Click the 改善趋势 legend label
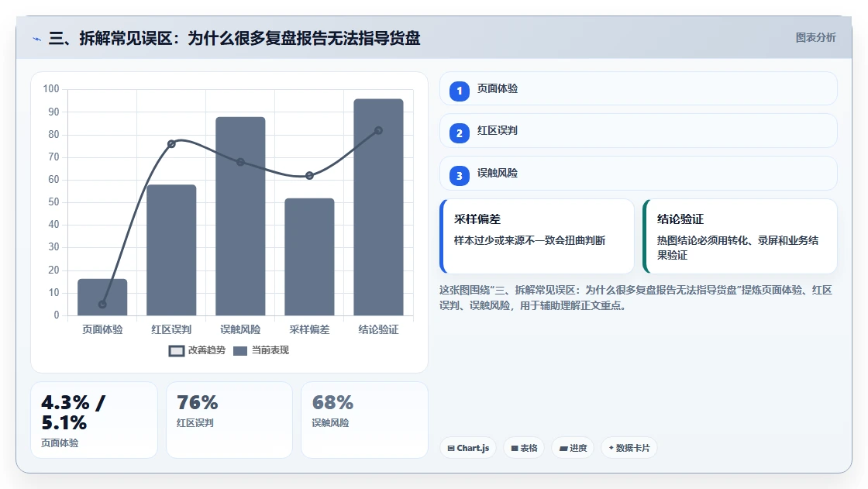The width and height of the screenshot is (868, 489). tap(206, 350)
